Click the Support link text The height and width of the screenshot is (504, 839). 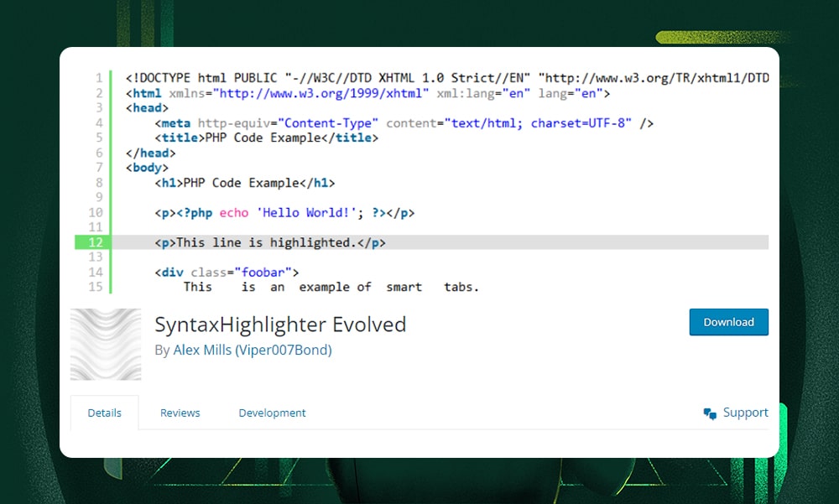tap(745, 412)
